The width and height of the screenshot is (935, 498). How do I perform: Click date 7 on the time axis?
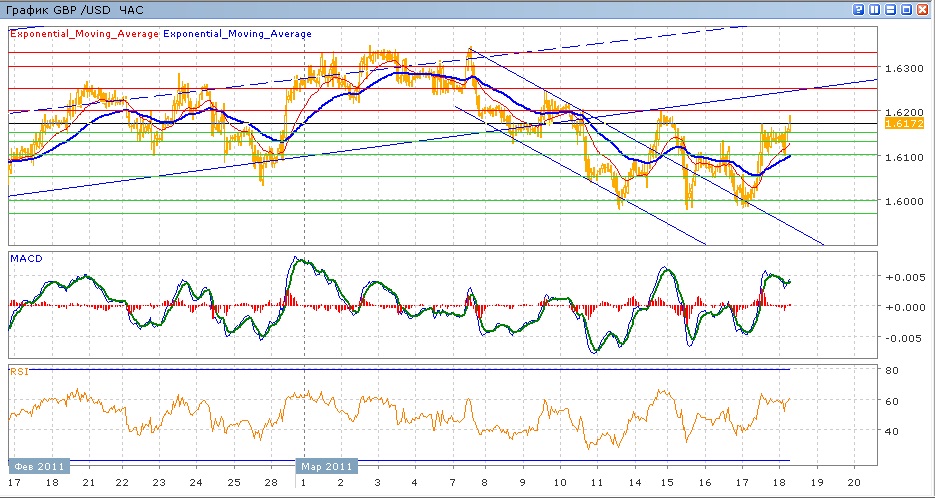453,482
